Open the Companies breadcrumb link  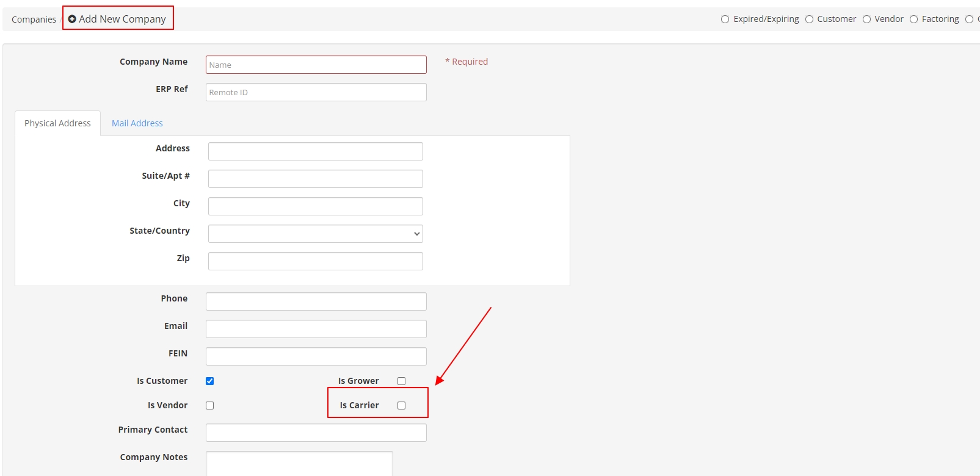pos(34,20)
